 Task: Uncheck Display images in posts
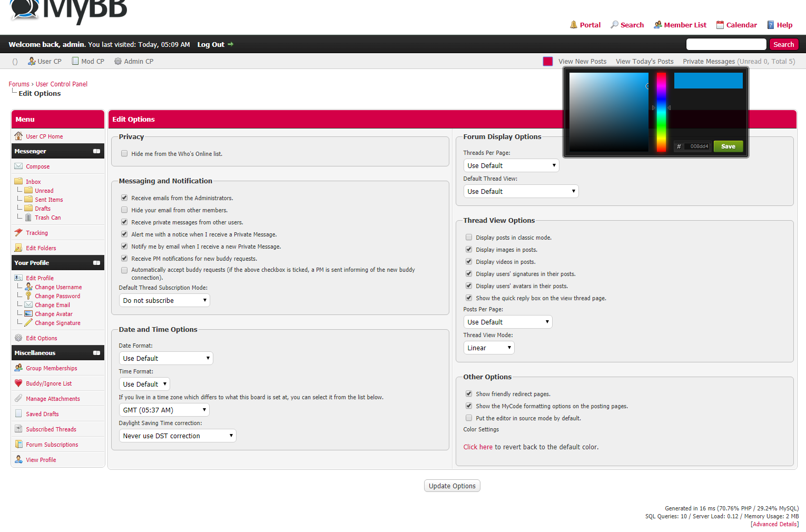pos(469,250)
